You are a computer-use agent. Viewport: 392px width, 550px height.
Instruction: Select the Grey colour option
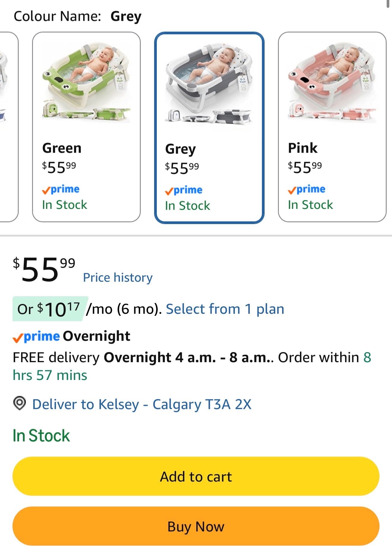click(209, 128)
